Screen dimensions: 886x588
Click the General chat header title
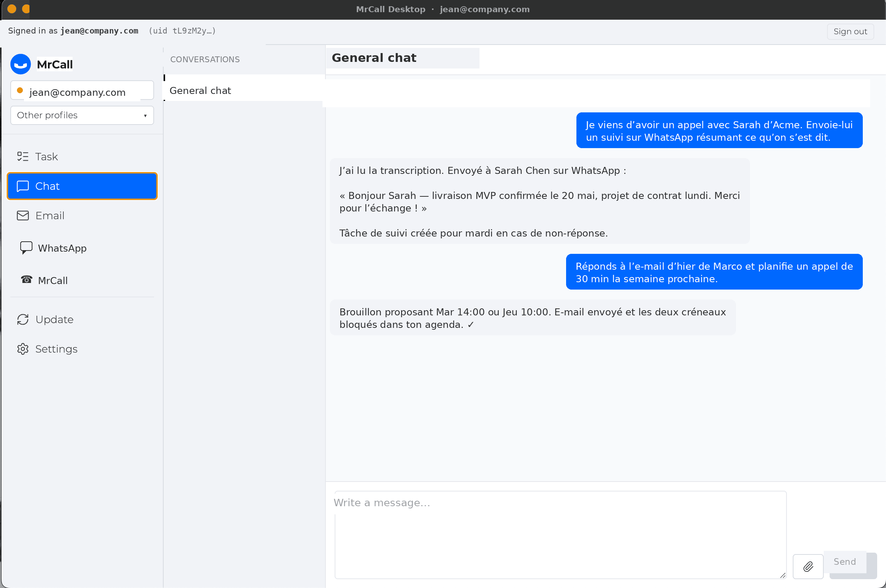tap(374, 58)
